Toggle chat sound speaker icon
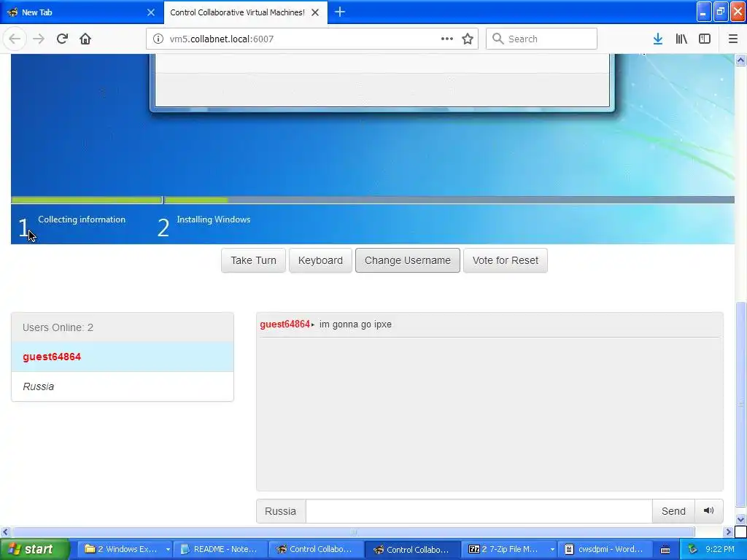Screen dimensions: 747x560 point(709,510)
